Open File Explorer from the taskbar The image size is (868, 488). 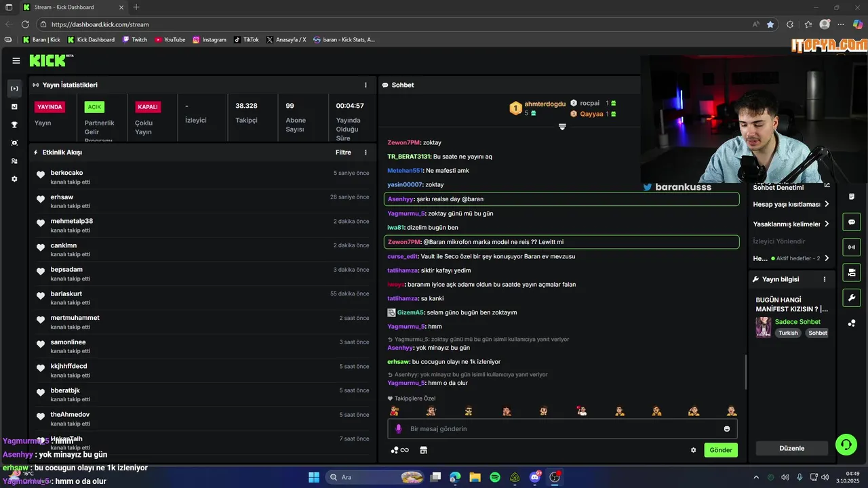coord(475,477)
